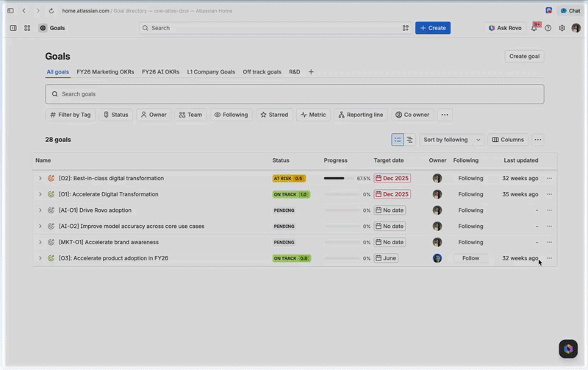
Task: Click the Create goal button
Action: [524, 57]
